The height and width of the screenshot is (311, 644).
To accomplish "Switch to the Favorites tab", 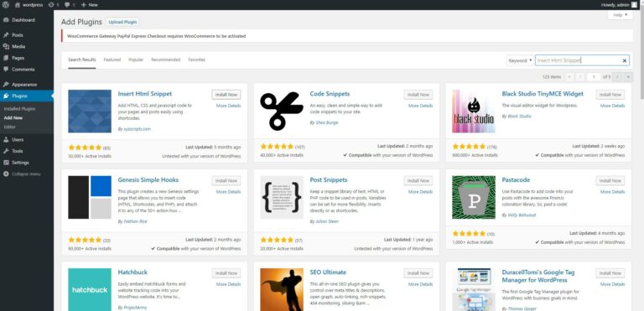I will point(197,60).
